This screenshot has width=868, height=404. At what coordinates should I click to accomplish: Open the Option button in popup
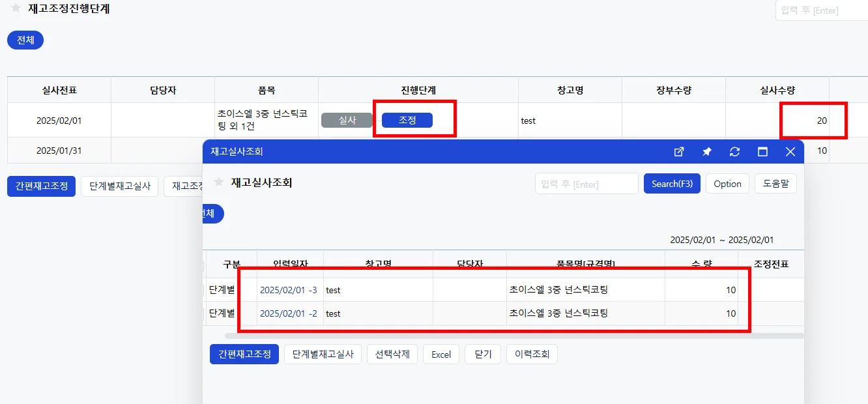[727, 184]
